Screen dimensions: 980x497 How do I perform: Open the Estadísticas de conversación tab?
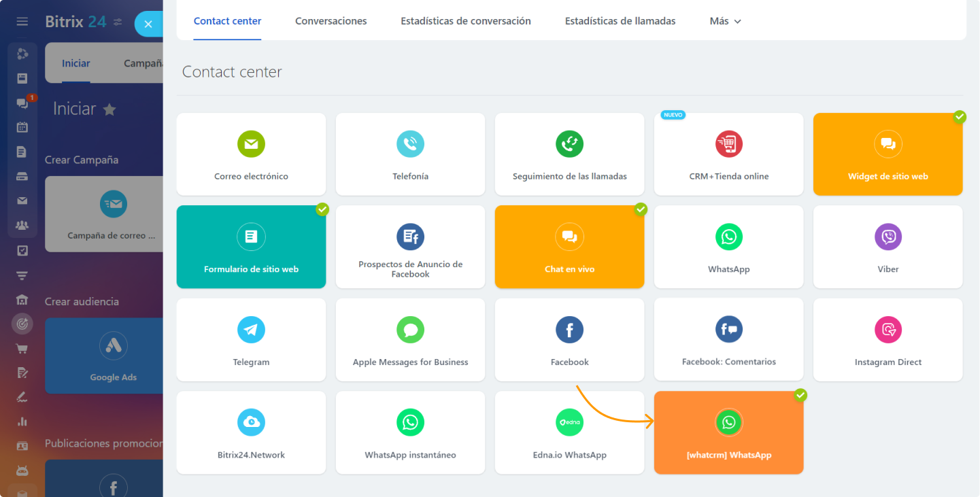coord(466,21)
